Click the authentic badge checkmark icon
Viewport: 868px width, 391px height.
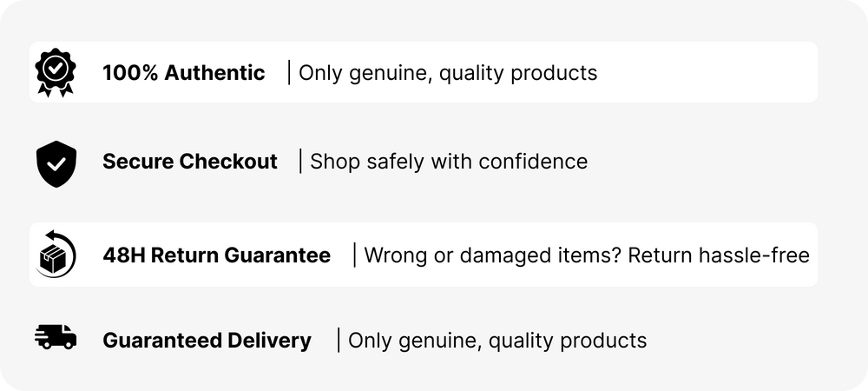tap(56, 73)
